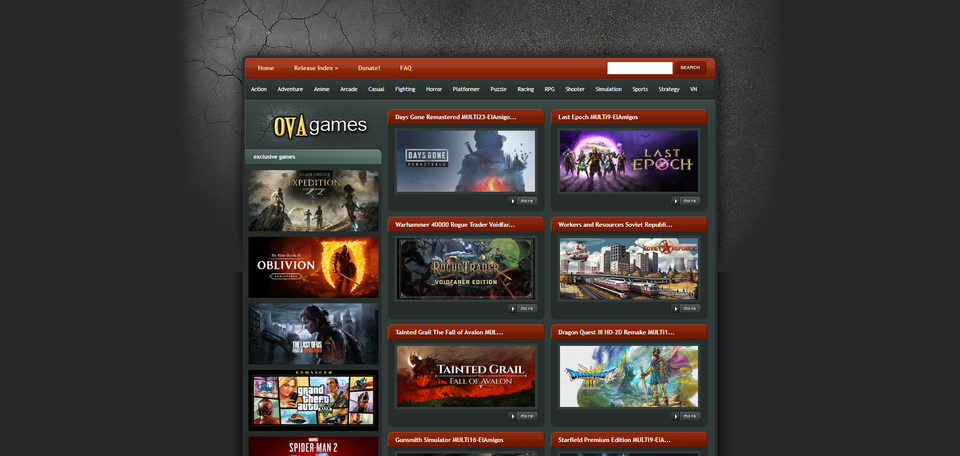Open Gunsmith Simulator MULTi16 post title

point(449,440)
